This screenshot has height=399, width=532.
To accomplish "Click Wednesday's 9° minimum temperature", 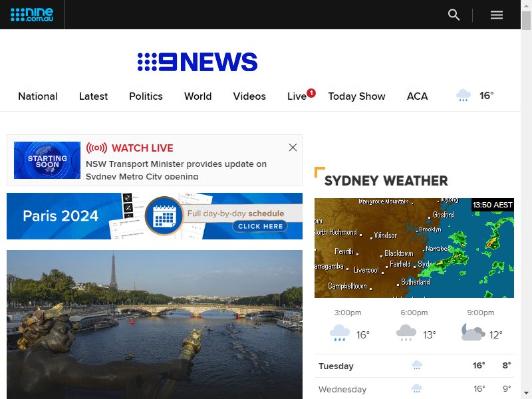I will tap(507, 388).
